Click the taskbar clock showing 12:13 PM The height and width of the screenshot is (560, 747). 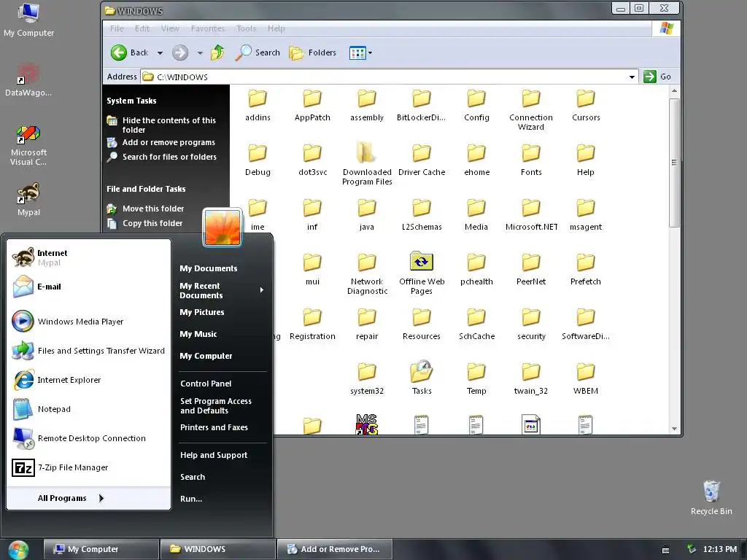point(719,549)
